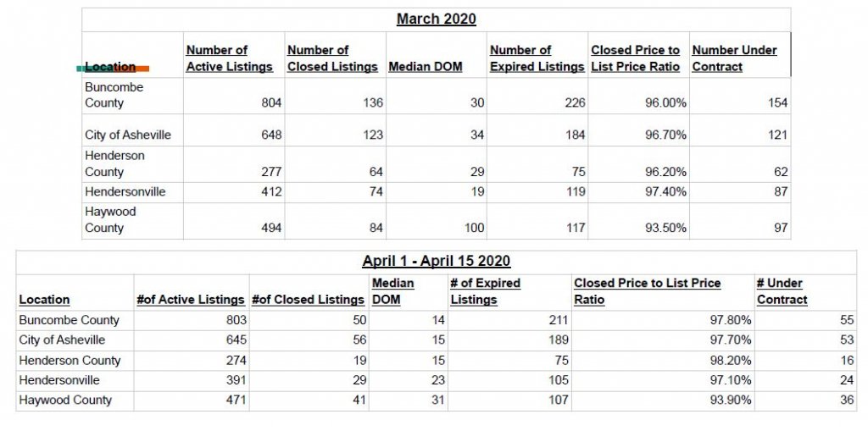This screenshot has height=442, width=868.
Task: Select the "# of Expired Listings" column header
Action: coord(485,291)
